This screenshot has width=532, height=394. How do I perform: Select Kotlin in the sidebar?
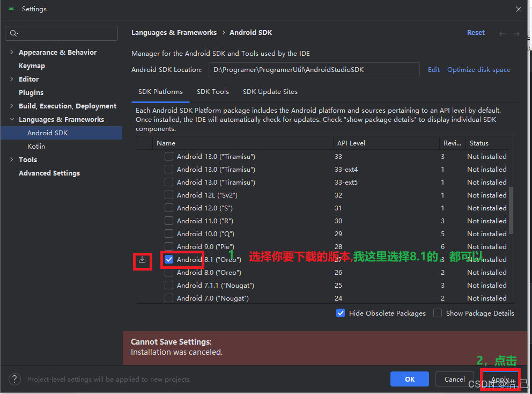click(x=36, y=147)
